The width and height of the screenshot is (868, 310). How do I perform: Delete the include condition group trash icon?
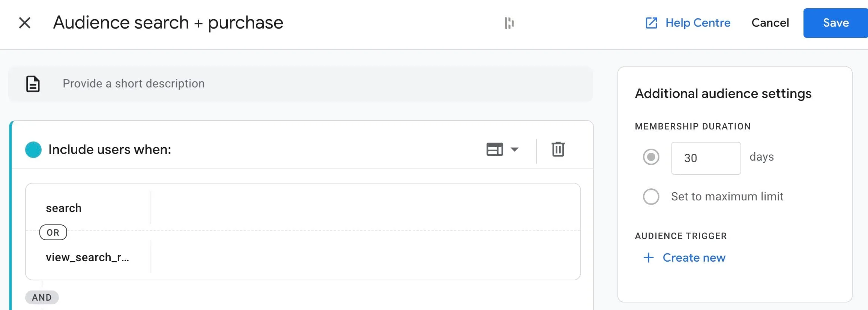click(x=558, y=149)
